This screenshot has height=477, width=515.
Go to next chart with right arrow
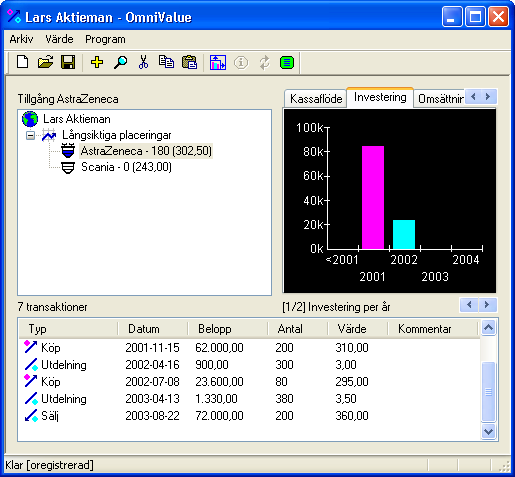(x=487, y=305)
